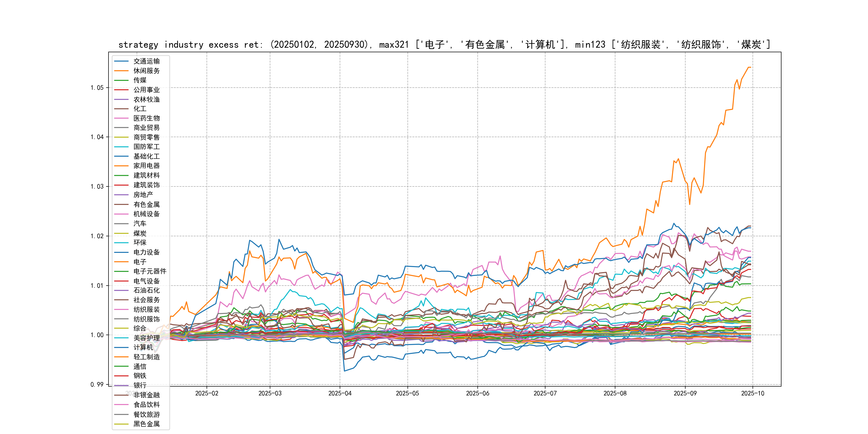Click the 煤炭 legend label
Image resolution: width=868 pixels, height=434 pixels.
point(140,233)
